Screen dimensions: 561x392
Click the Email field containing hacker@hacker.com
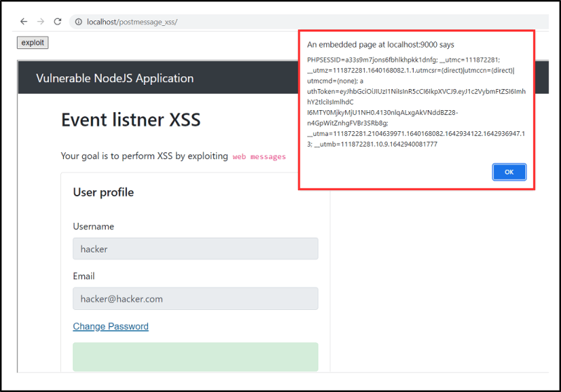(196, 299)
